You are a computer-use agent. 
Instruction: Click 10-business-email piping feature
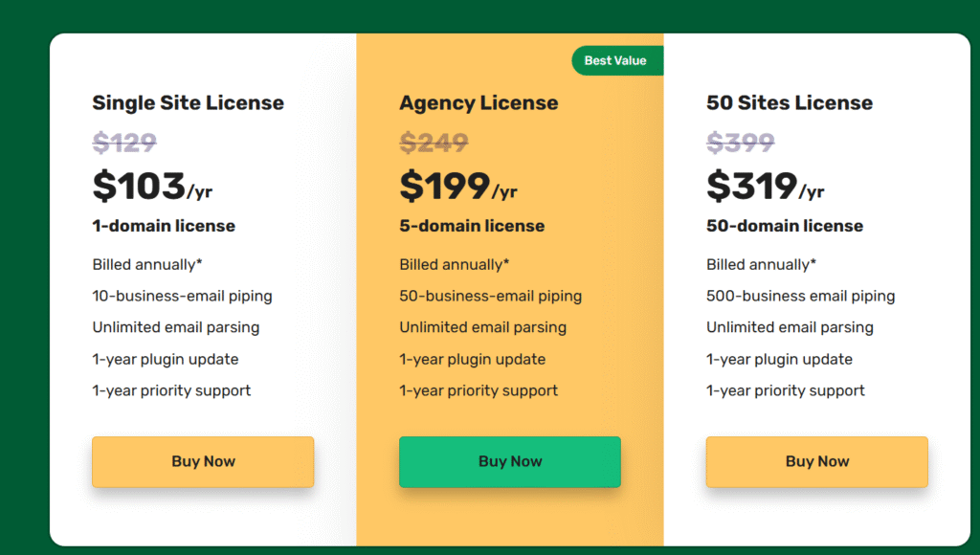pyautogui.click(x=183, y=297)
